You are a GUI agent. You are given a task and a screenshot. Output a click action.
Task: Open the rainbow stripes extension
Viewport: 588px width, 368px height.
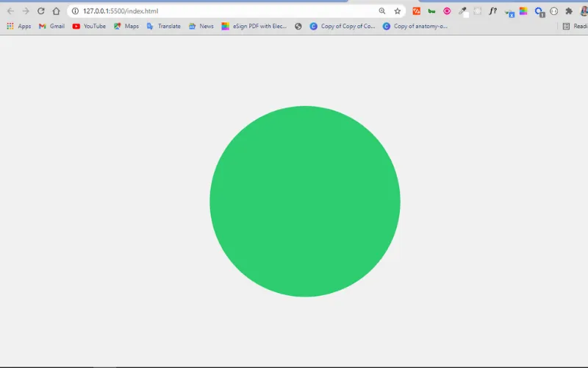tap(523, 11)
